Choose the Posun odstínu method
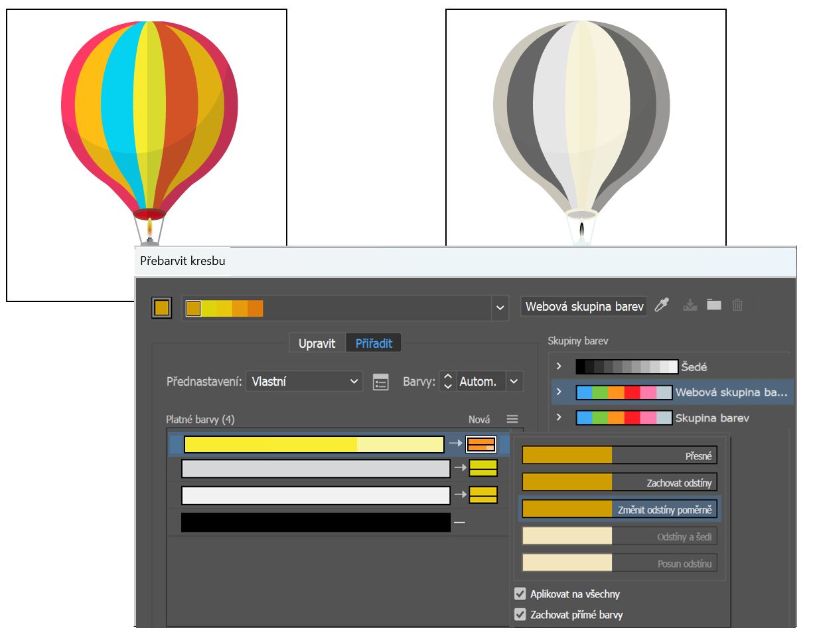Image resolution: width=813 pixels, height=644 pixels. pyautogui.click(x=619, y=563)
